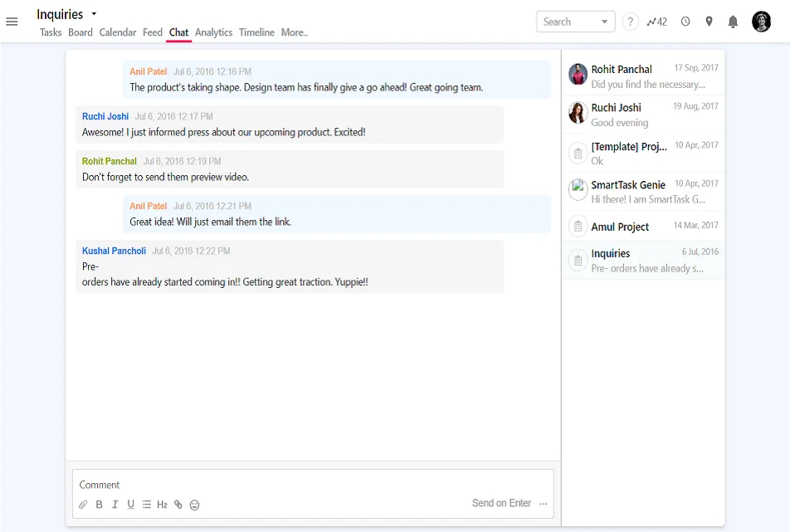Expand the Search box dropdown arrow
This screenshot has width=790, height=532.
(x=604, y=22)
